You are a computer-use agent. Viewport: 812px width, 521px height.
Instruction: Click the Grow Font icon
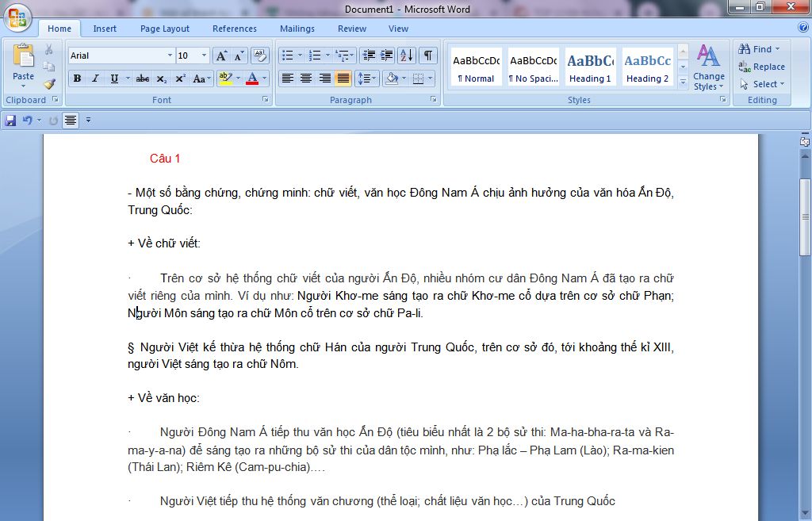[221, 56]
